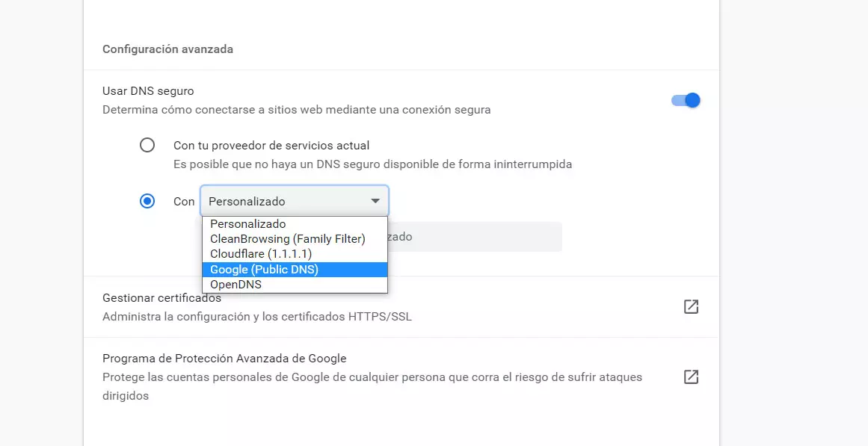Screen dimensions: 868x446
Task: Open external link icon for Programa de Protección Avanzada
Action: [691, 377]
